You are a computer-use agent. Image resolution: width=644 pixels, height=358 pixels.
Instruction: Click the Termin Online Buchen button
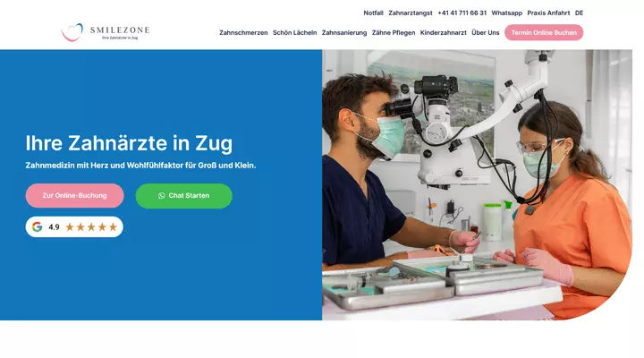tap(544, 32)
